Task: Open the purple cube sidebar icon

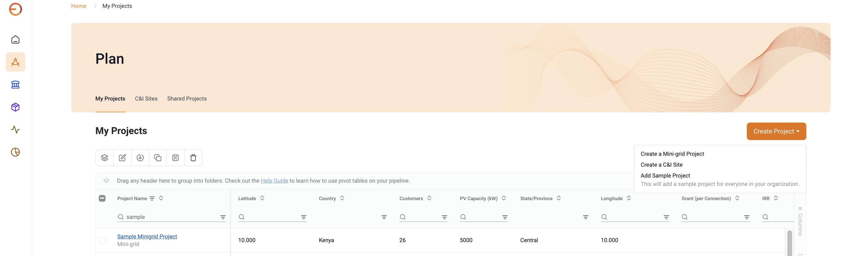Action: pos(15,107)
